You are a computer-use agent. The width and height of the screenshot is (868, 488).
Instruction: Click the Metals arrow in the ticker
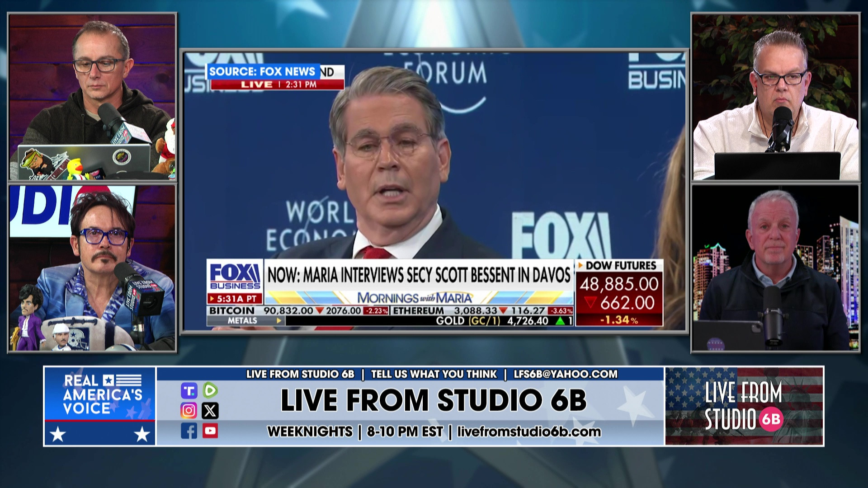point(279,321)
